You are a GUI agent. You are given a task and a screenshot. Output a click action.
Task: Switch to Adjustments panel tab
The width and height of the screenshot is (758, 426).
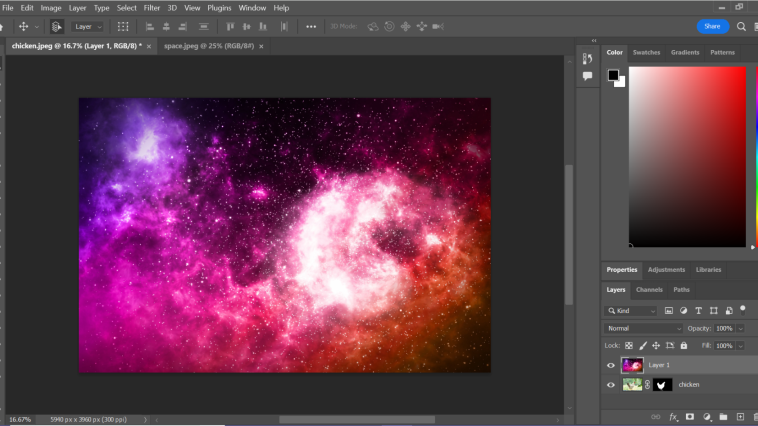666,270
